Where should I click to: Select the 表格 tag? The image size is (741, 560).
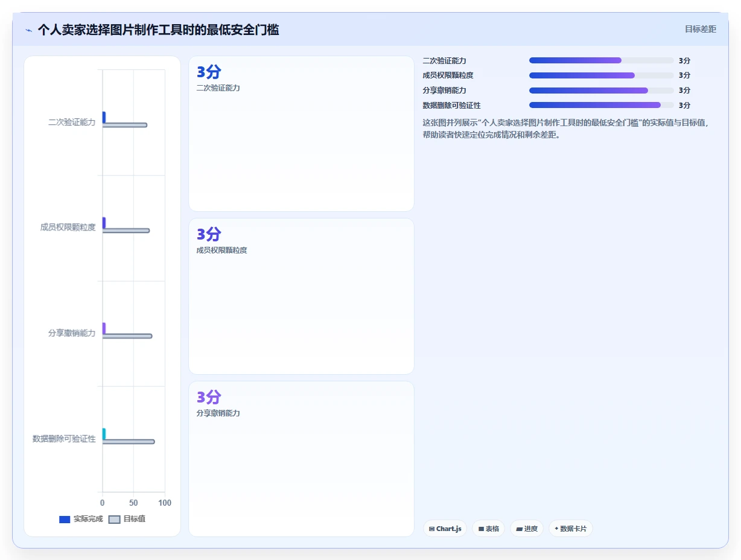tap(488, 529)
